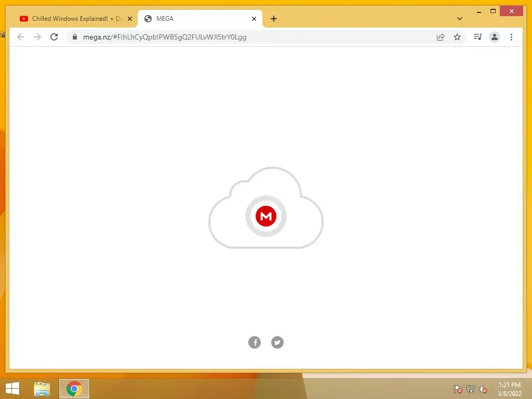532x399 pixels.
Task: View site security lock info
Action: (x=75, y=37)
